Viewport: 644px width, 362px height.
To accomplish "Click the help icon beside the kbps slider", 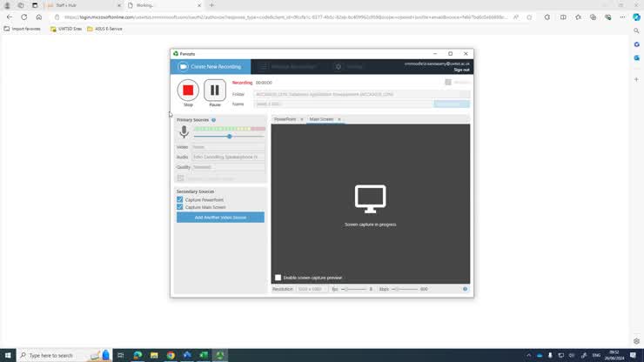I will pos(465,289).
